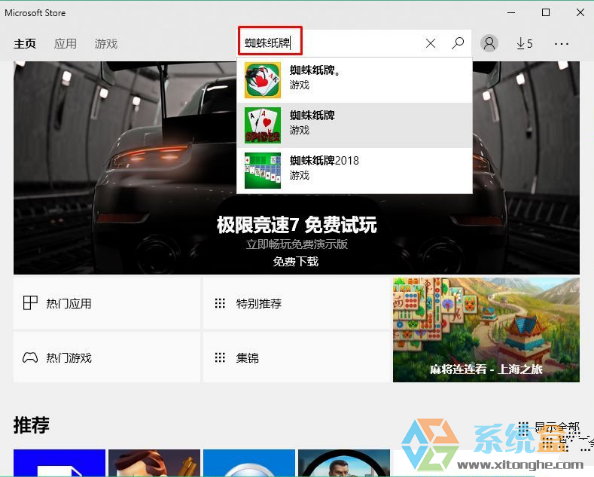Switch to the 主页 tab

point(25,44)
